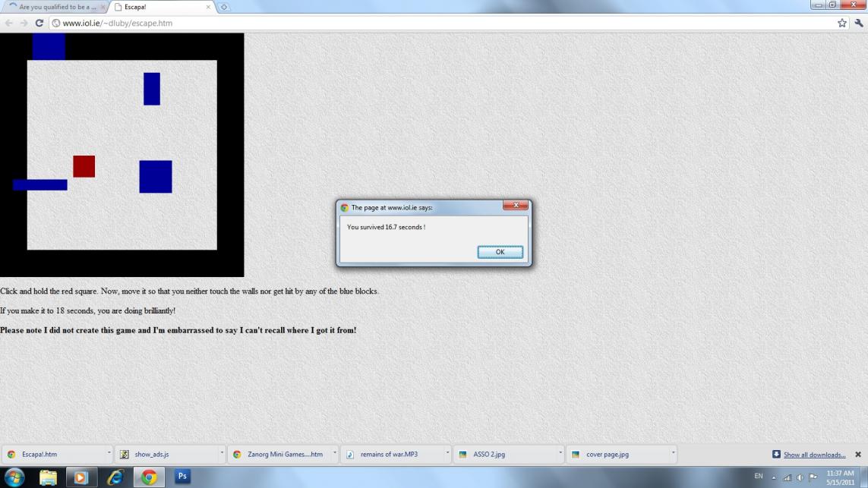The image size is (868, 488).
Task: Click the 'You survived 16.7 seconds !' message
Action: pyautogui.click(x=386, y=227)
